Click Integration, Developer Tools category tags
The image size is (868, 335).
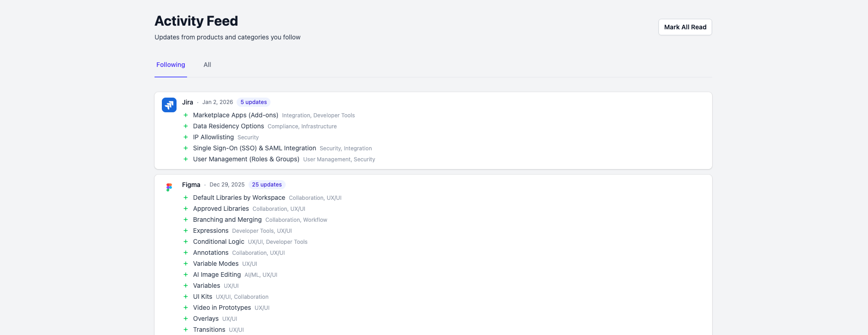point(318,115)
